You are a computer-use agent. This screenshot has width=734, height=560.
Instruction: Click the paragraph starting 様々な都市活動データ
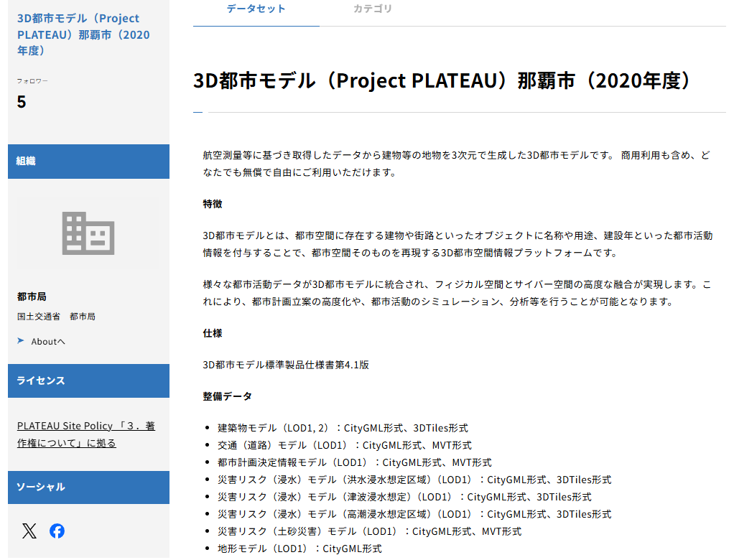click(x=457, y=293)
